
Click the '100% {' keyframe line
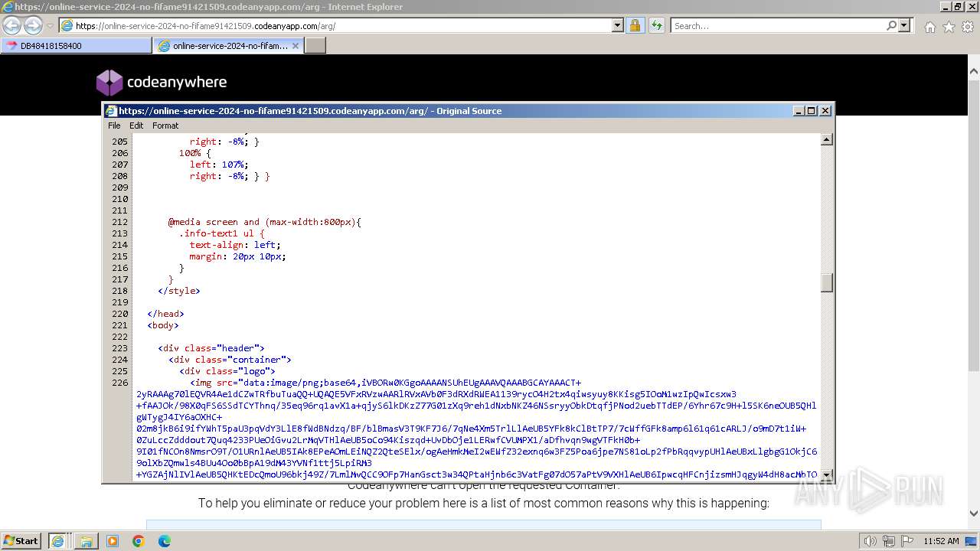195,153
